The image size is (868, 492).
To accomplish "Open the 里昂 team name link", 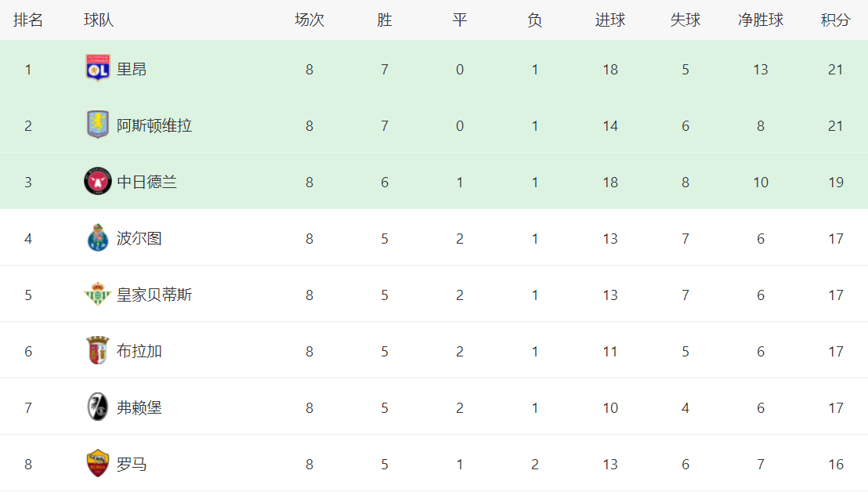I will point(132,69).
